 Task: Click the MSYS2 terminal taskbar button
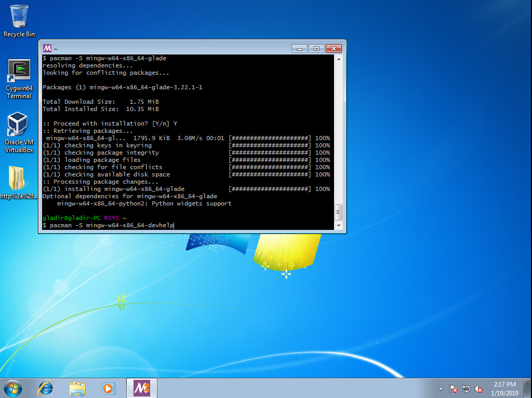coord(141,388)
